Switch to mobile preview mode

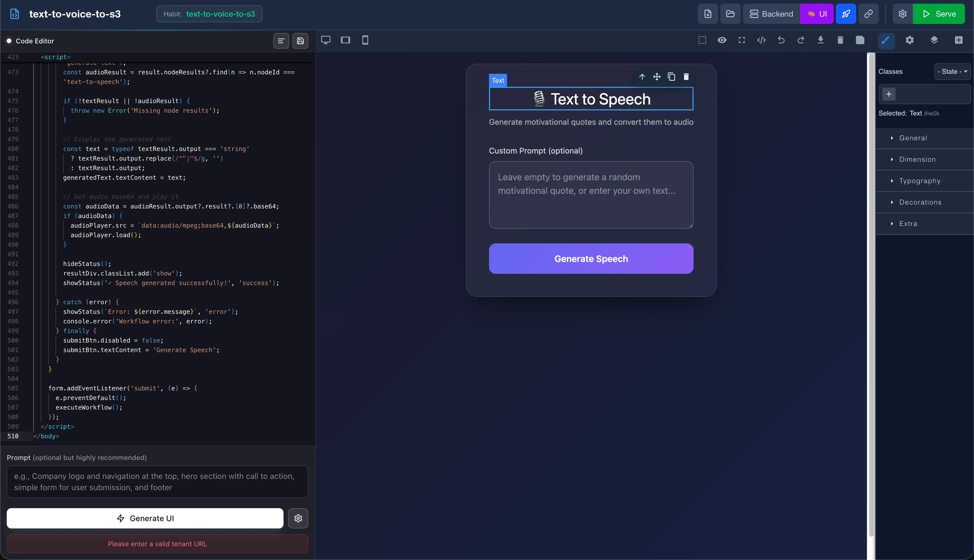365,40
